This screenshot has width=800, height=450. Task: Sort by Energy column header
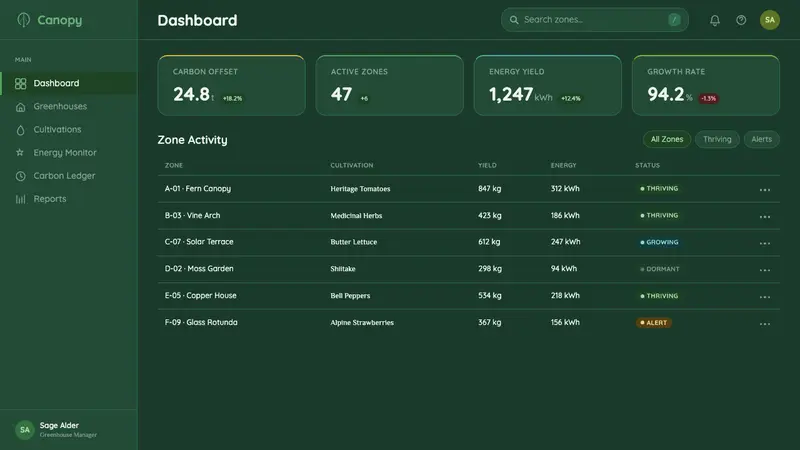click(x=563, y=165)
